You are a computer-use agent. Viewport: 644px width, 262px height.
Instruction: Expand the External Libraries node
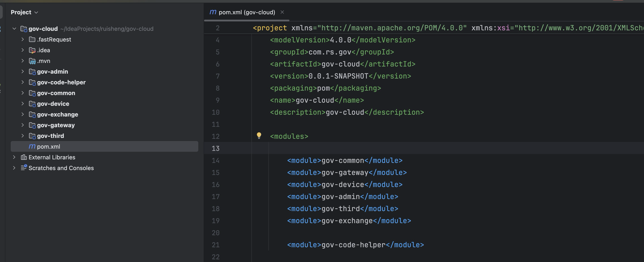[x=14, y=157]
